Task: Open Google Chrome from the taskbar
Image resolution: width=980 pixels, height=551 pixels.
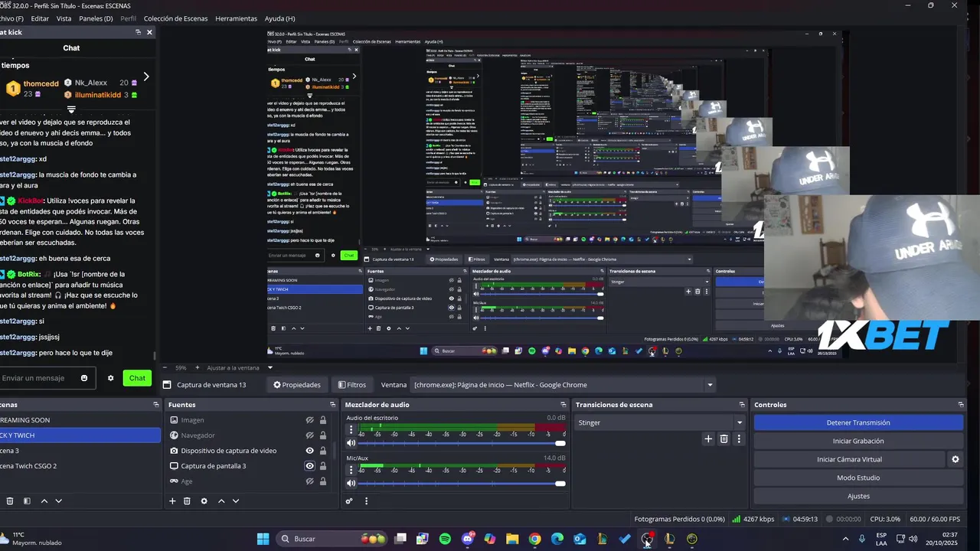Action: tap(534, 539)
